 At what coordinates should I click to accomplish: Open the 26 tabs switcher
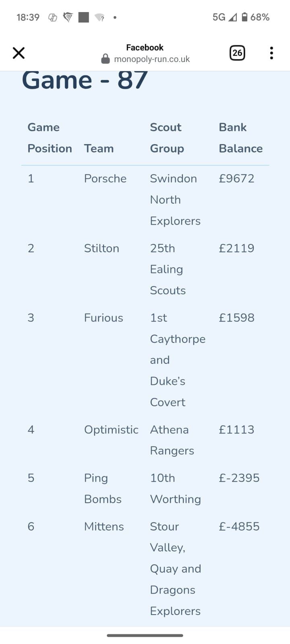(237, 53)
